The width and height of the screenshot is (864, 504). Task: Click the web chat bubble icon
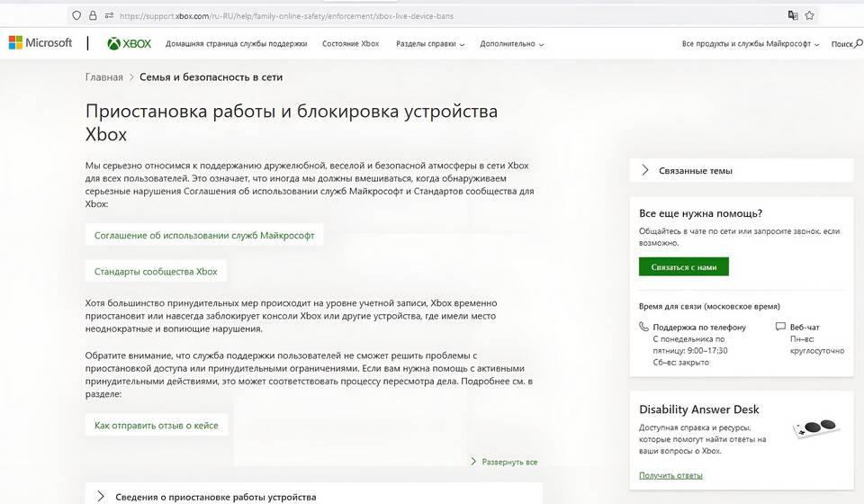[780, 327]
